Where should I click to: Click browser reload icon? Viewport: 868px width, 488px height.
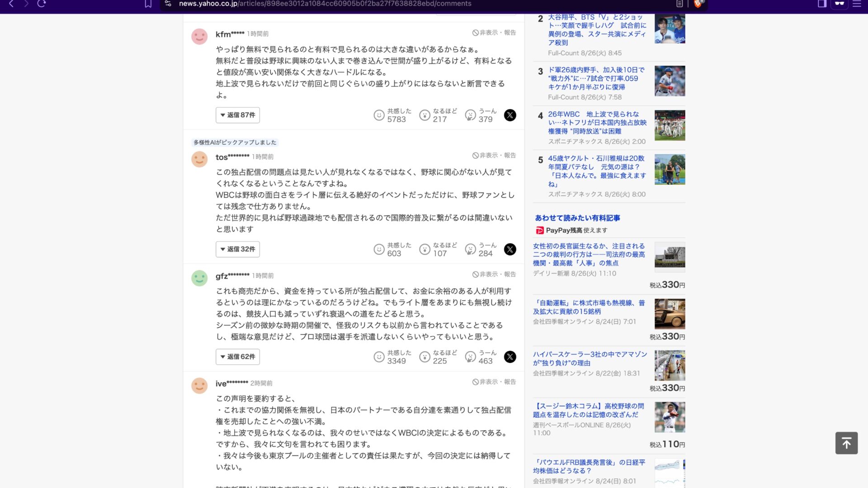[42, 4]
